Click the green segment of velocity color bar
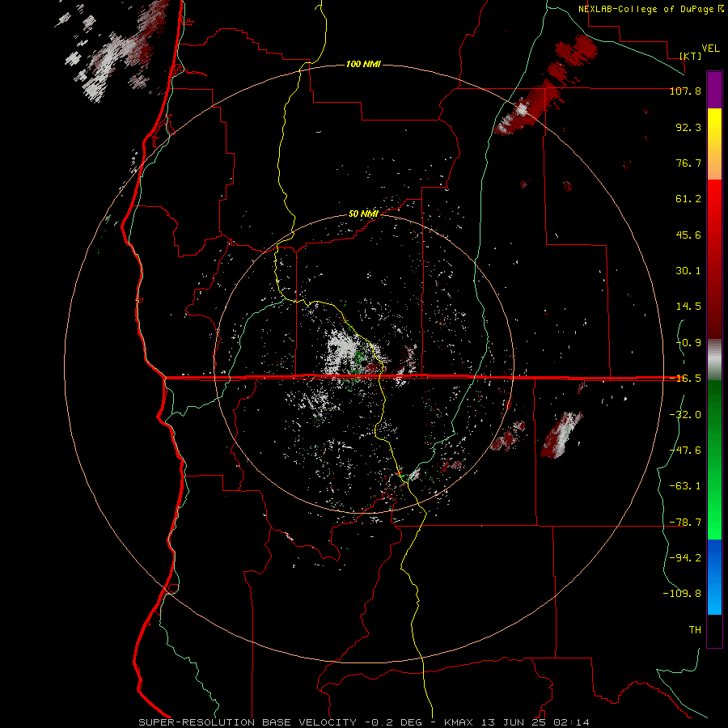 click(x=714, y=459)
